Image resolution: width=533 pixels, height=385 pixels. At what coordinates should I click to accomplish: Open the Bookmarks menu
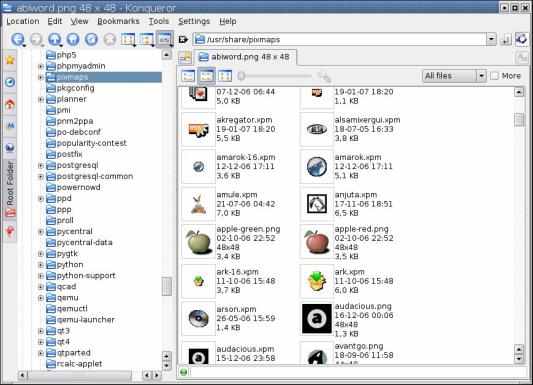(x=118, y=21)
